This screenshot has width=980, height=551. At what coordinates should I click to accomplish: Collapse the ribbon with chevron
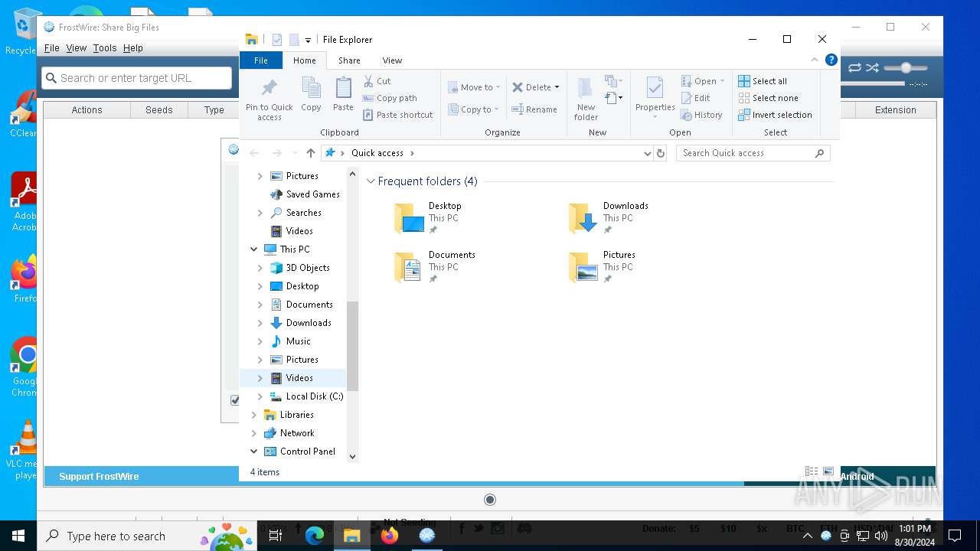815,60
